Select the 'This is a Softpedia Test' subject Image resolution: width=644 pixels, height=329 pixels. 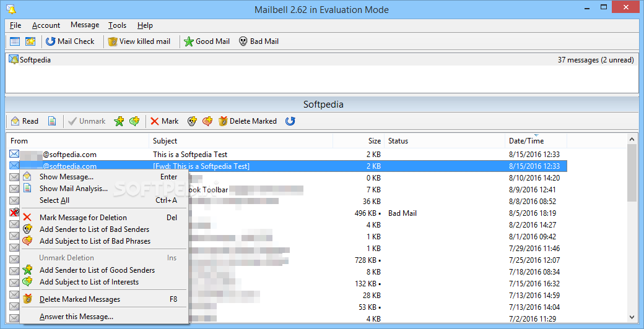pos(190,155)
